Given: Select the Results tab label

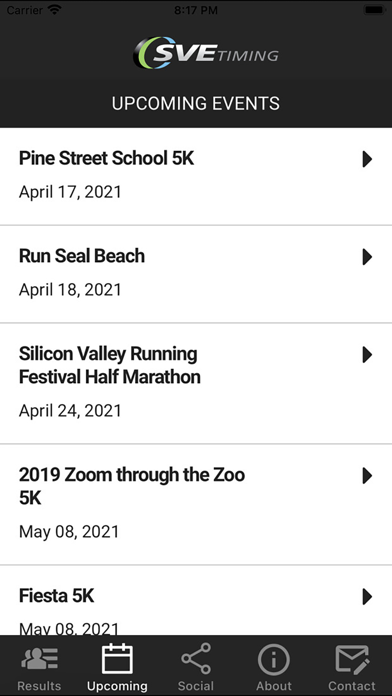Looking at the screenshot, I should [x=39, y=686].
